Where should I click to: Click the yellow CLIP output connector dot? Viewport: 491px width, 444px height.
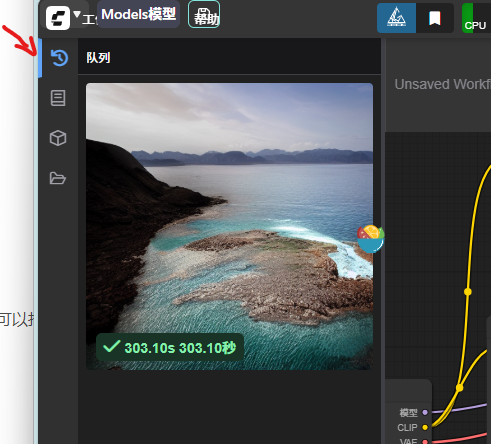[425, 427]
